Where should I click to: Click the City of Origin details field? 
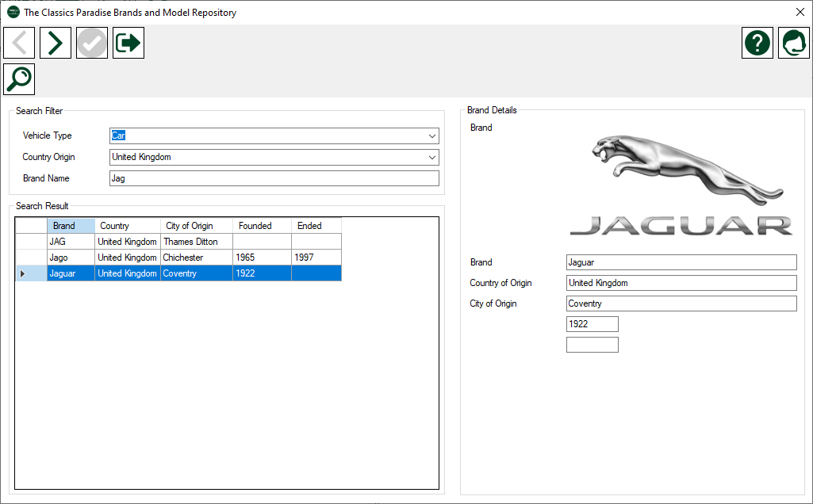tap(681, 304)
